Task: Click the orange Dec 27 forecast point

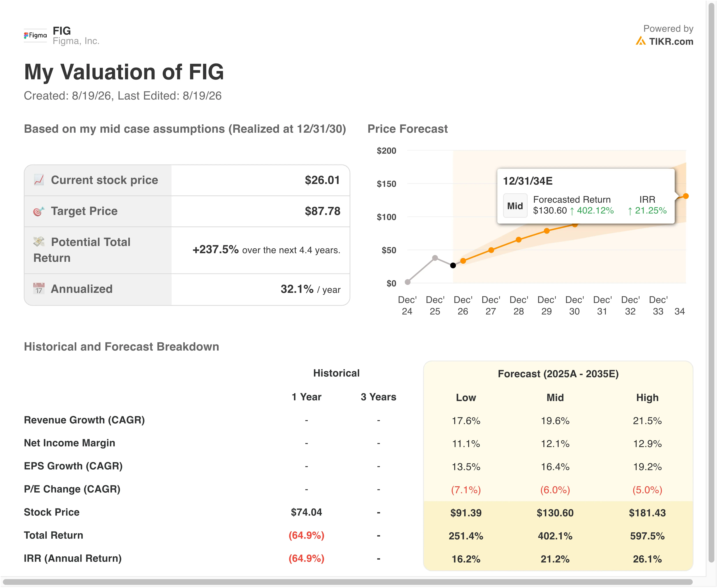Action: (x=491, y=250)
